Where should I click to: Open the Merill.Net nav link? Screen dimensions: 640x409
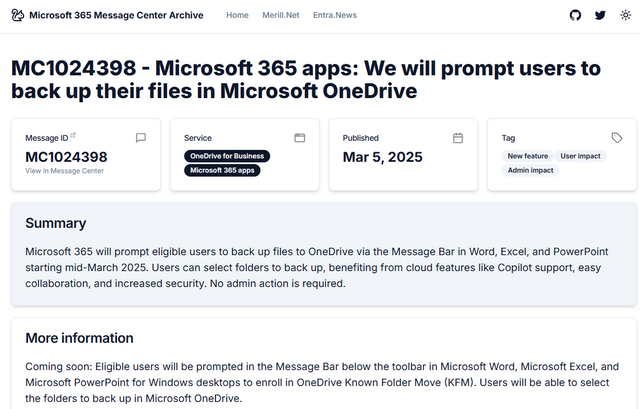(x=280, y=15)
